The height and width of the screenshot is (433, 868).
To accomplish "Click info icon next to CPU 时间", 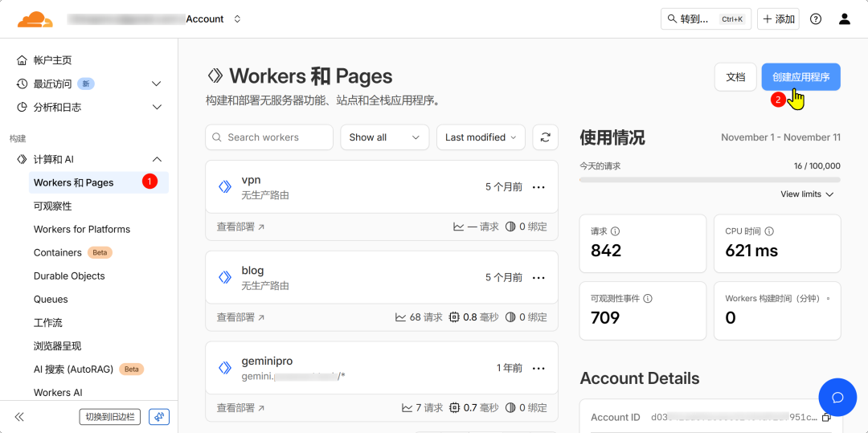I will pyautogui.click(x=769, y=231).
